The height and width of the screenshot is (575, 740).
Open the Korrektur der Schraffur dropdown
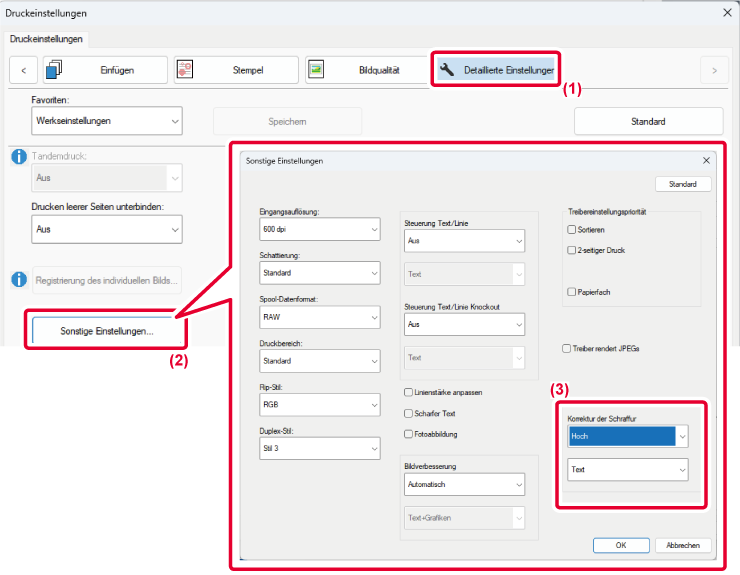pyautogui.click(x=628, y=436)
